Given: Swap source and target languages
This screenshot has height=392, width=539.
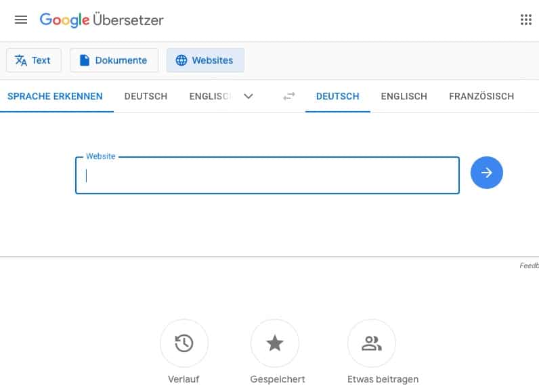Looking at the screenshot, I should coord(289,96).
